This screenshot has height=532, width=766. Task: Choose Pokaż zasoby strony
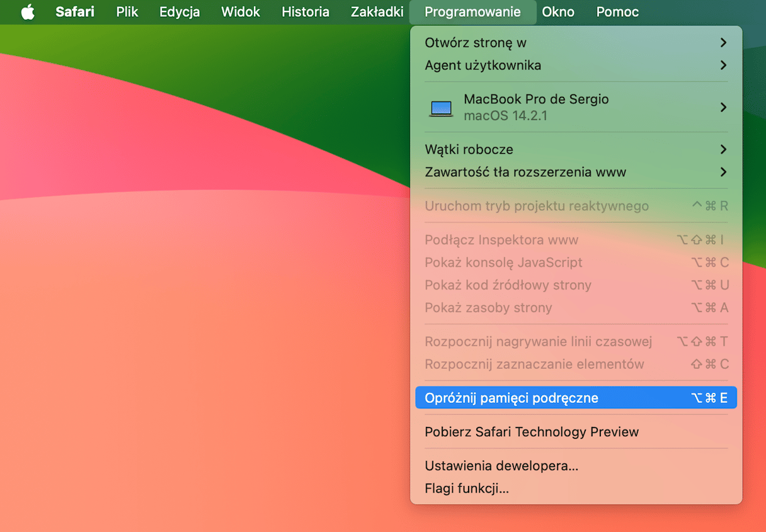point(576,308)
